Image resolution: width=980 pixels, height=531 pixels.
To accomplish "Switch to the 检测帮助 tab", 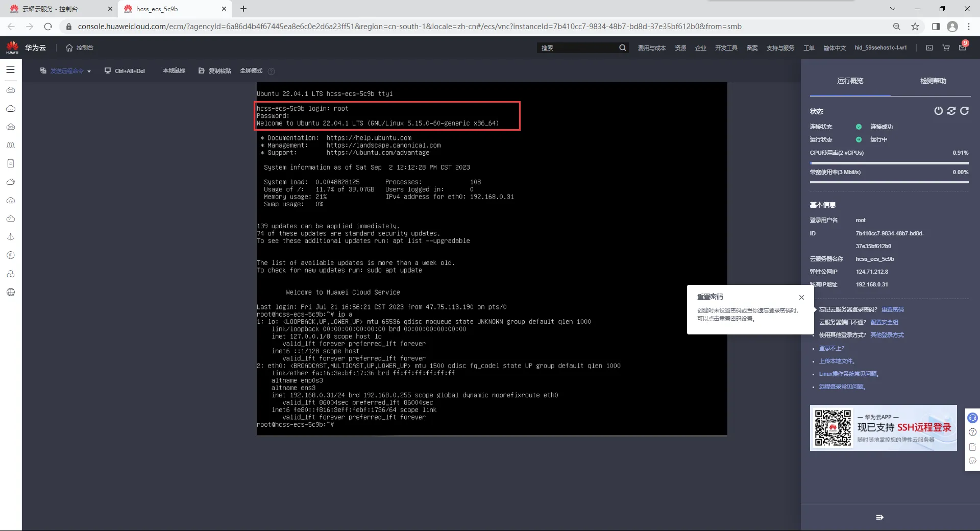I will pos(933,81).
